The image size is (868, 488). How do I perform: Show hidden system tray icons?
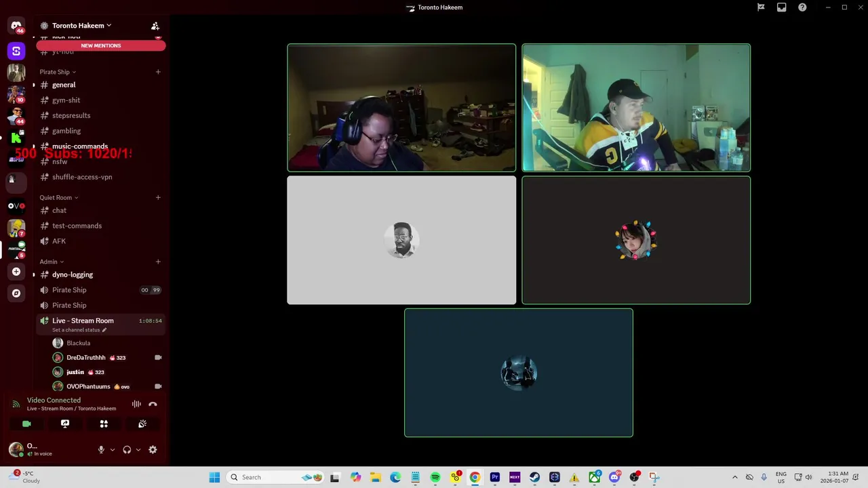tap(734, 477)
